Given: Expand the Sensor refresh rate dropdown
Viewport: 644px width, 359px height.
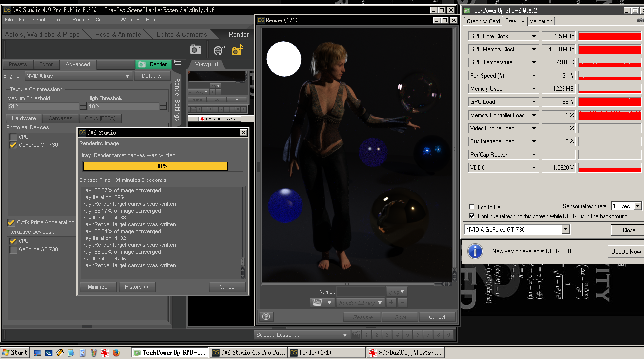Looking at the screenshot, I should coord(637,206).
